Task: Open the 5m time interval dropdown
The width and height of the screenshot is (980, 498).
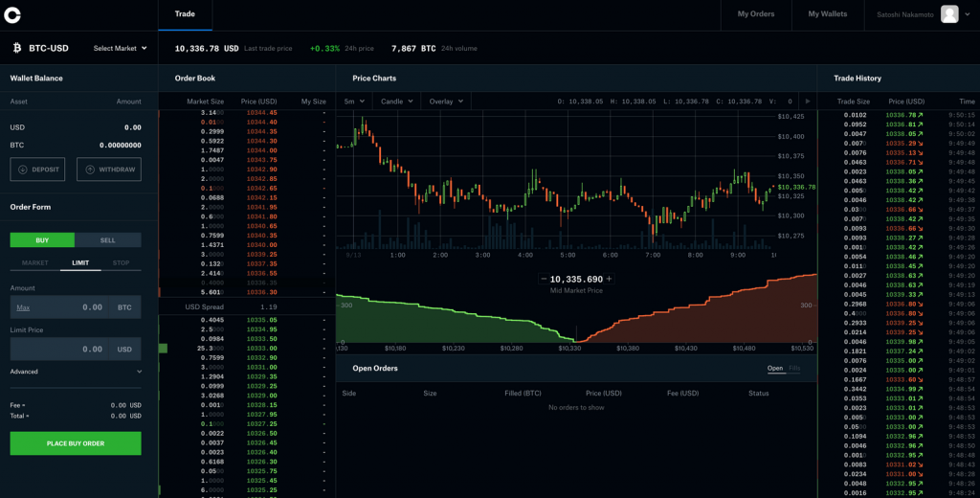Action: click(x=354, y=101)
